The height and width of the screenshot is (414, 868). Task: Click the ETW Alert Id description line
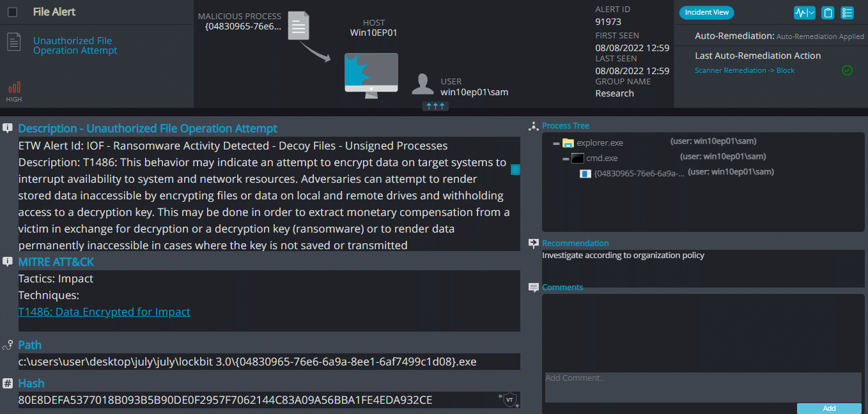(x=233, y=146)
